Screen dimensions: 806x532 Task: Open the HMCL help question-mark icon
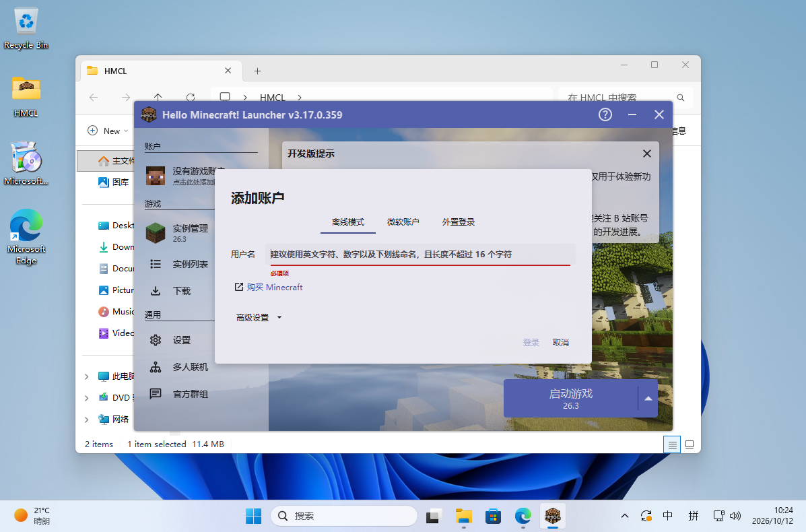click(605, 114)
